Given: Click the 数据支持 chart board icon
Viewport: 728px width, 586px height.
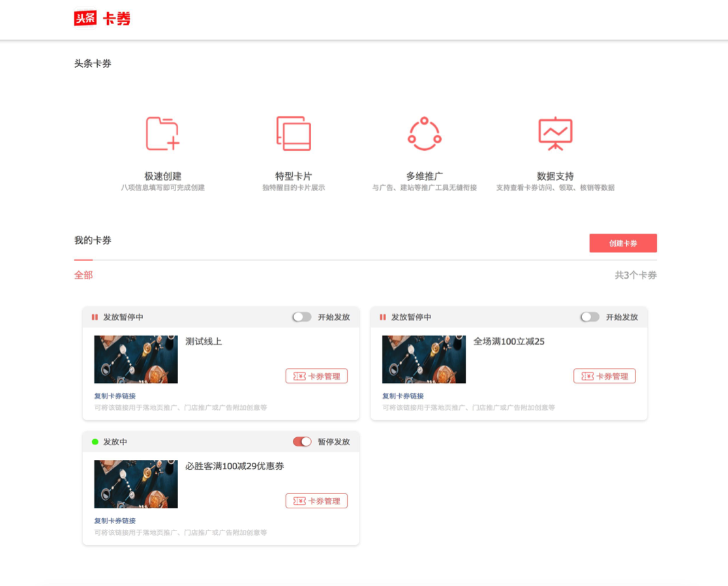Looking at the screenshot, I should tap(555, 134).
